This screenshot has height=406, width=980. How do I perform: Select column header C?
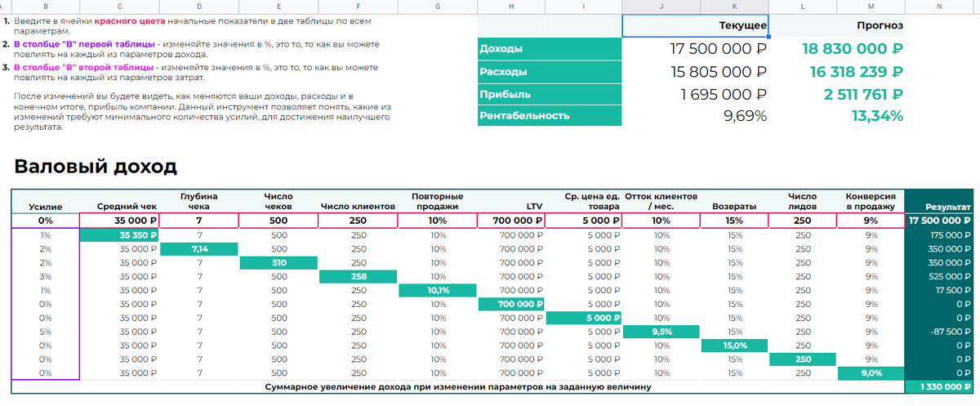tap(120, 7)
